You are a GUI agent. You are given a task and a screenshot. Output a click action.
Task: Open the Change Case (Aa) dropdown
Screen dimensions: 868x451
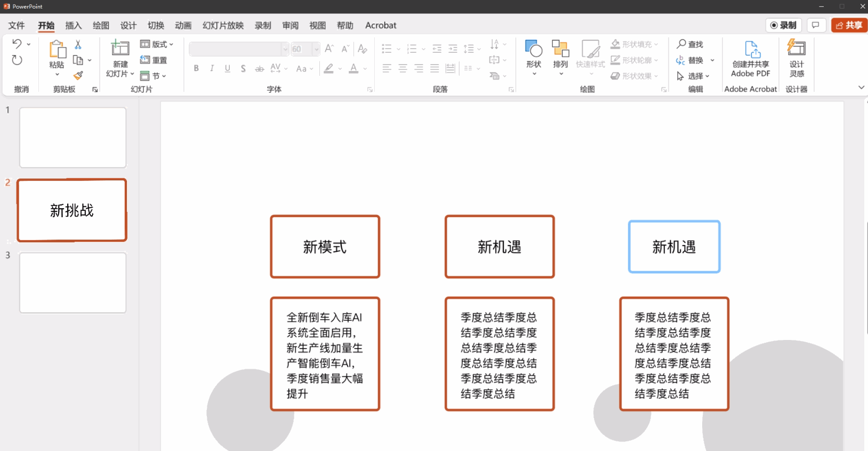(x=305, y=69)
